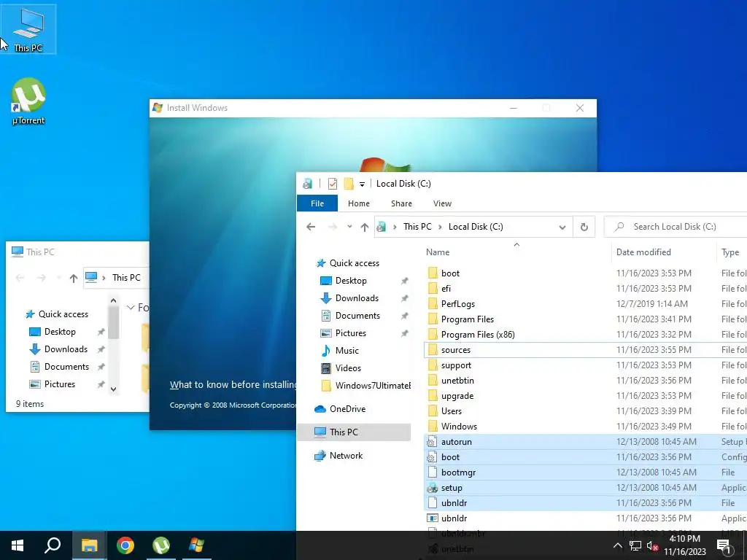
Task: Click This PC in the address breadcrumb
Action: point(417,227)
